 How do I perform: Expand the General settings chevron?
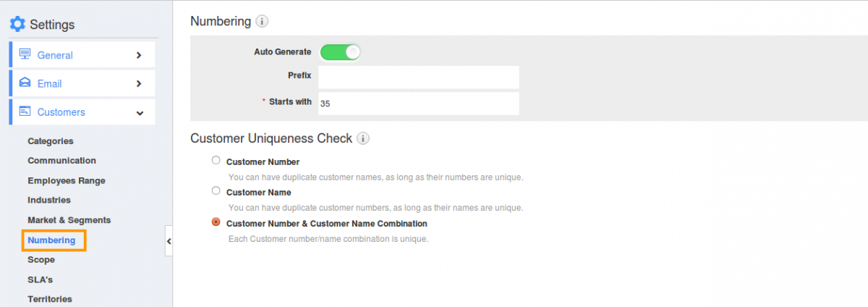coord(139,55)
